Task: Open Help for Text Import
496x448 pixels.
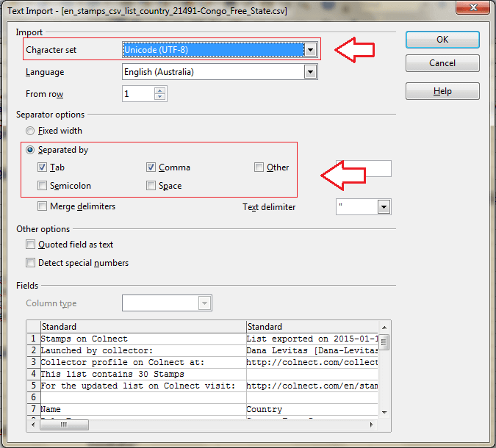Action: (442, 91)
